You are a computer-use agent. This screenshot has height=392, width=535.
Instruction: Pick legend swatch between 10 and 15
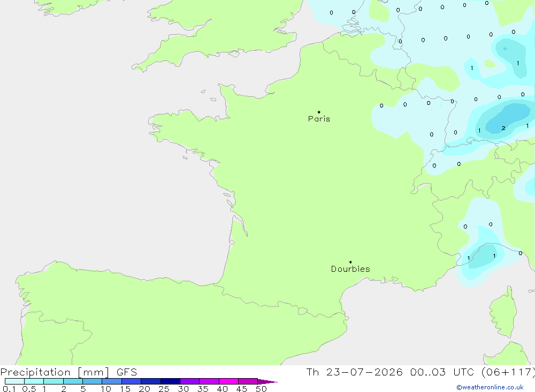[x=112, y=381]
